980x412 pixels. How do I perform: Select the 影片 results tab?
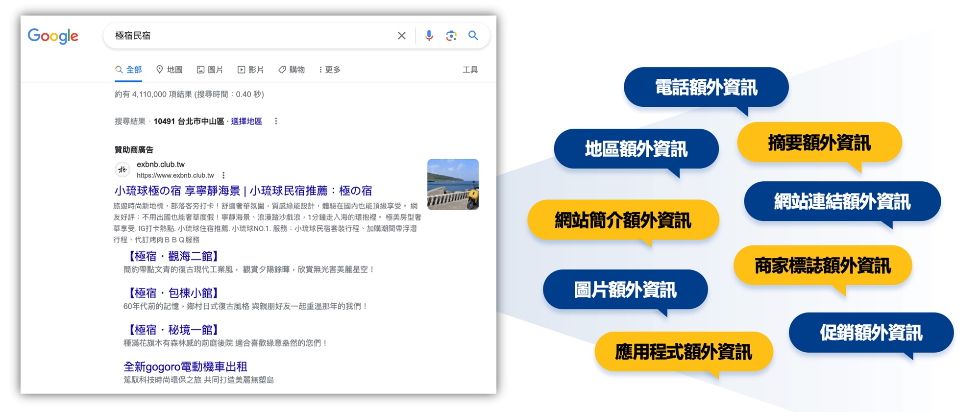(250, 70)
